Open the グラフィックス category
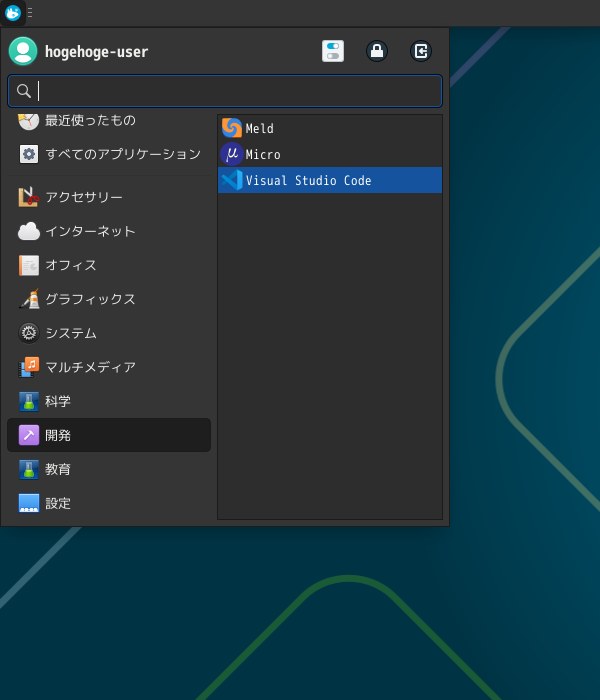600x700 pixels. click(x=90, y=299)
